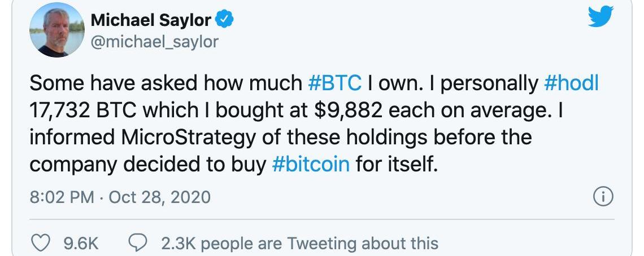Click the blue verified badge
Viewport: 644px width, 256px height.
tap(225, 20)
